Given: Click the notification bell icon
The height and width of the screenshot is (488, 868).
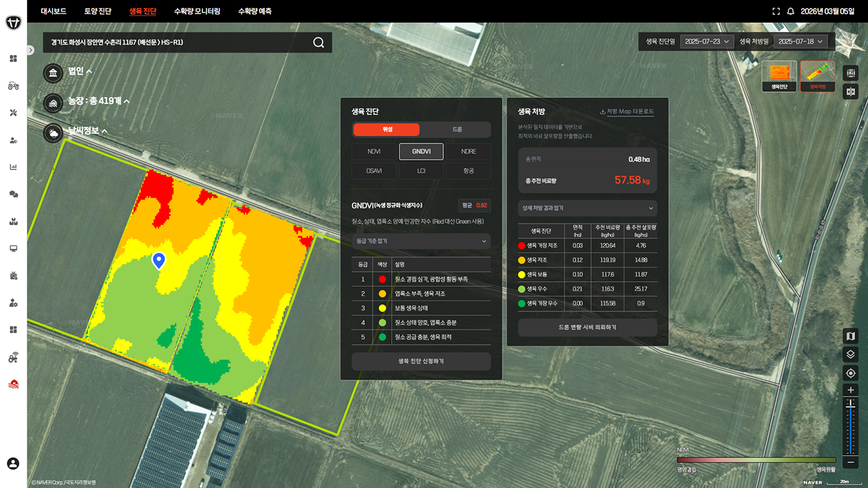Looking at the screenshot, I should [x=790, y=11].
